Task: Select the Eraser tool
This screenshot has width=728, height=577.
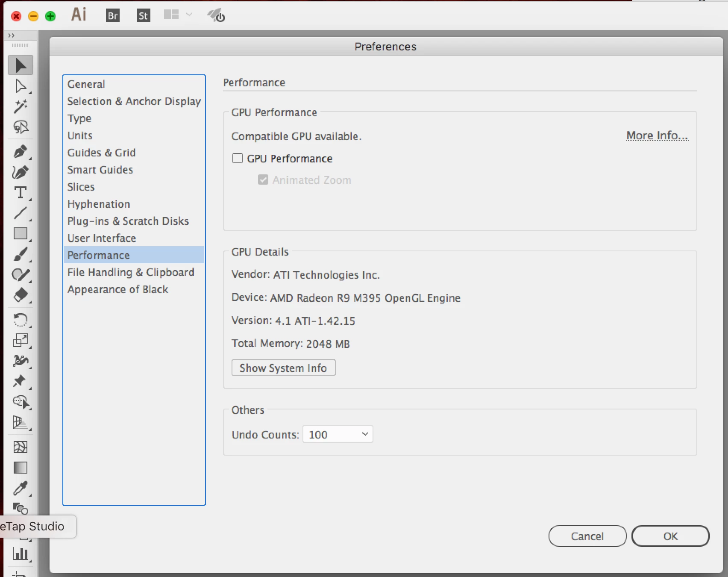Action: [21, 295]
